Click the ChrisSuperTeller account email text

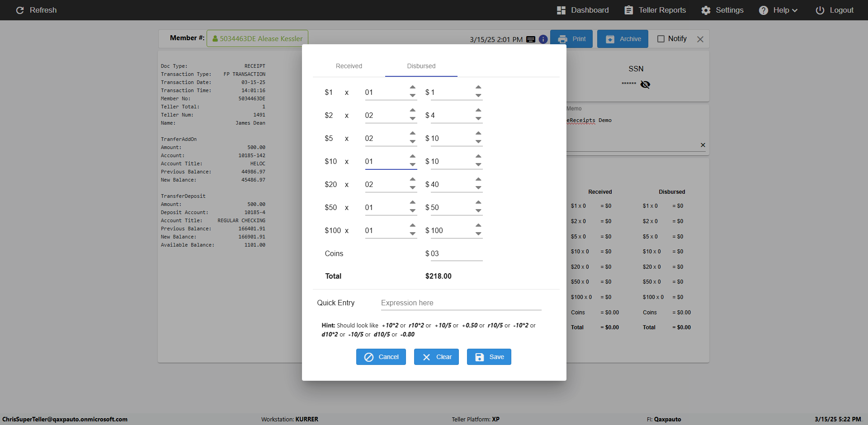click(65, 419)
